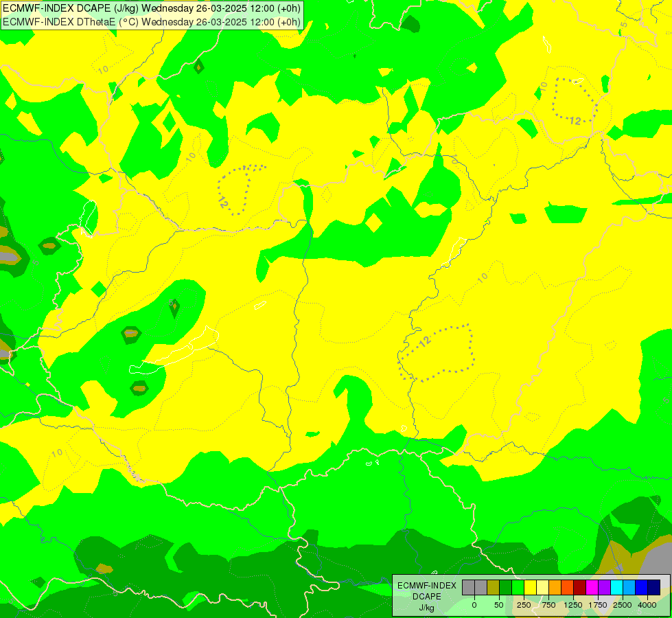Screen dimensions: 672x618
Task: Click the 12 label on the teardrop-shaped contour
Action: [x=222, y=202]
